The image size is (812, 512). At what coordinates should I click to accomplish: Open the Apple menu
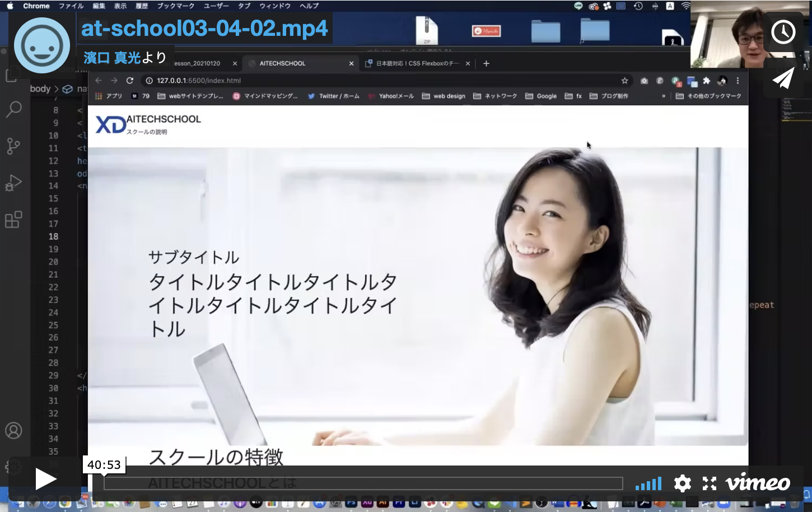10,6
